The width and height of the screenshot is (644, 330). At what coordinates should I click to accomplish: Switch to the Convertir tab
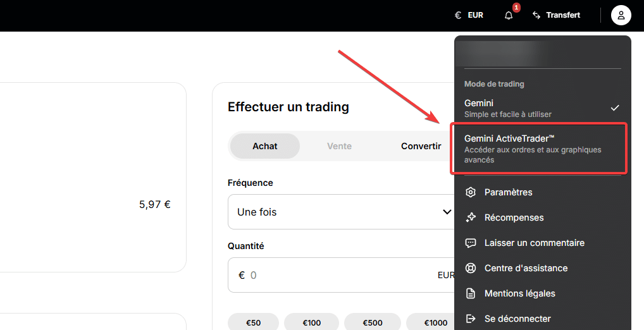pos(421,146)
